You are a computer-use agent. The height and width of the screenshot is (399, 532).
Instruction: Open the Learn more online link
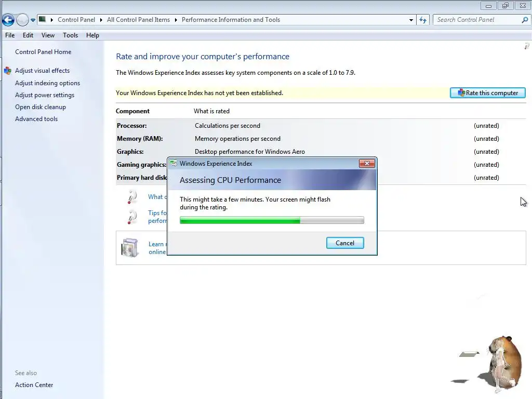(x=157, y=248)
